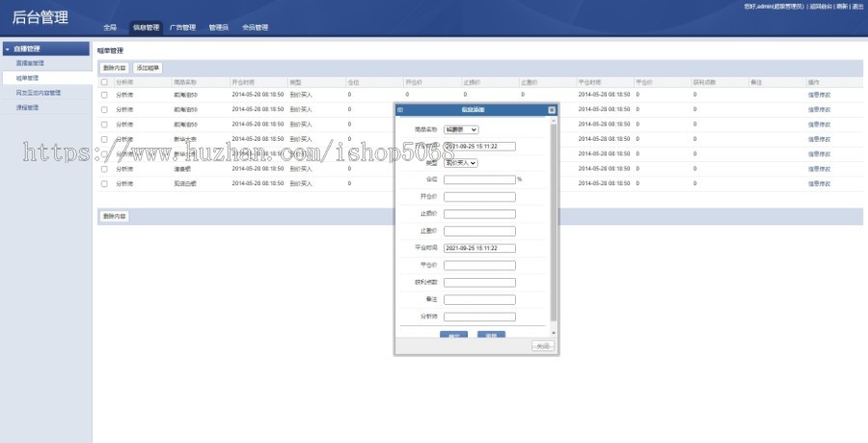Click the 止损价 input field
This screenshot has height=443, width=868.
click(x=479, y=214)
